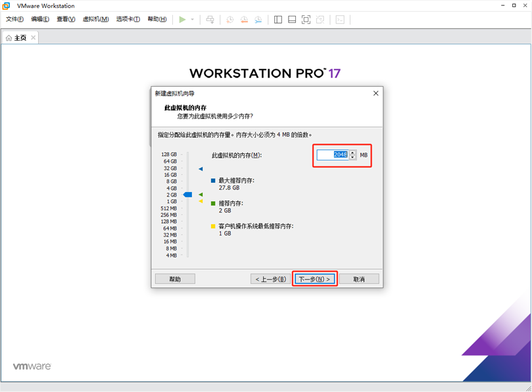Toggle the thumbnail bar view icon

click(x=292, y=19)
